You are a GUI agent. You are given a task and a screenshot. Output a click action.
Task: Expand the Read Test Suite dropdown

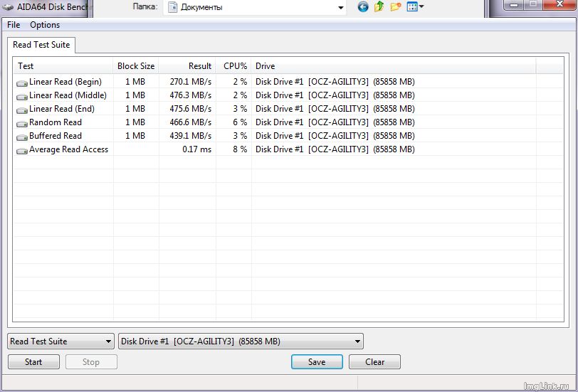click(61, 341)
